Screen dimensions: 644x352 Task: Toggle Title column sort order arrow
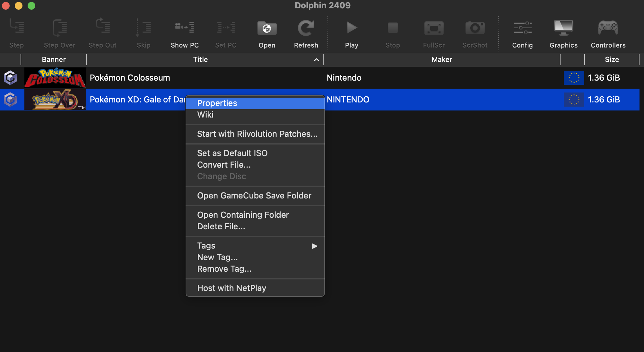(316, 60)
